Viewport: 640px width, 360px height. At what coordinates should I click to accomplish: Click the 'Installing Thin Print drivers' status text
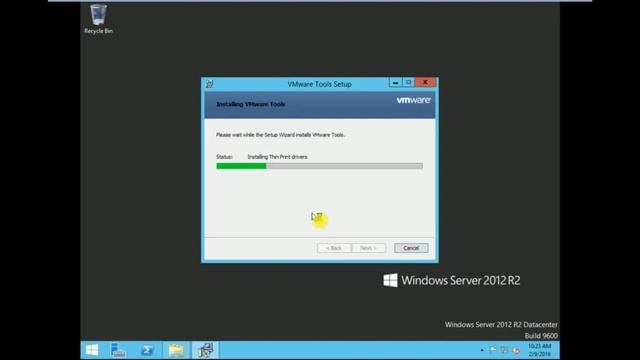click(278, 157)
